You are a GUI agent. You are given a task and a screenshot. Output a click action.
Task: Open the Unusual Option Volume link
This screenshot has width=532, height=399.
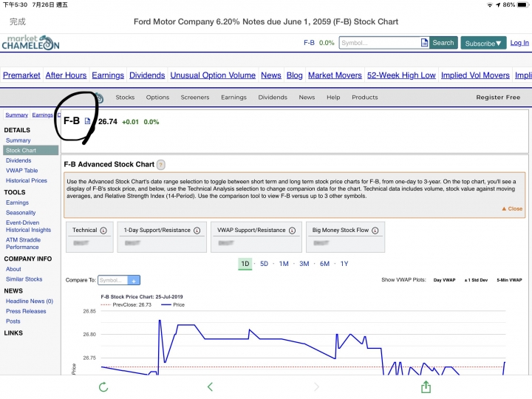point(213,75)
